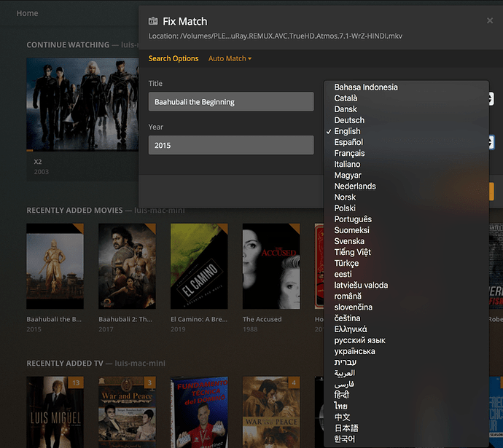This screenshot has width=503, height=448.
Task: Click the 'Baahubali the B...' title text
Action: point(54,319)
